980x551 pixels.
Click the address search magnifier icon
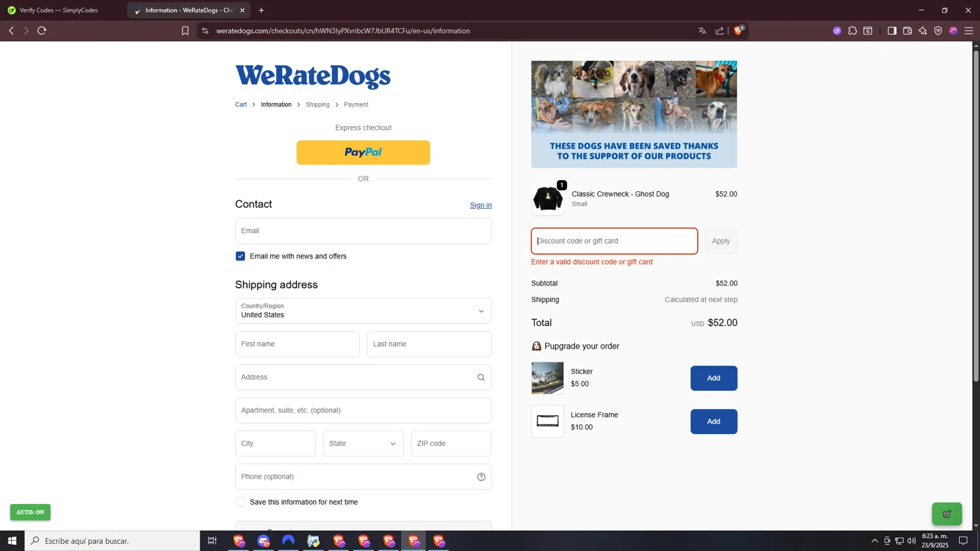(x=481, y=377)
